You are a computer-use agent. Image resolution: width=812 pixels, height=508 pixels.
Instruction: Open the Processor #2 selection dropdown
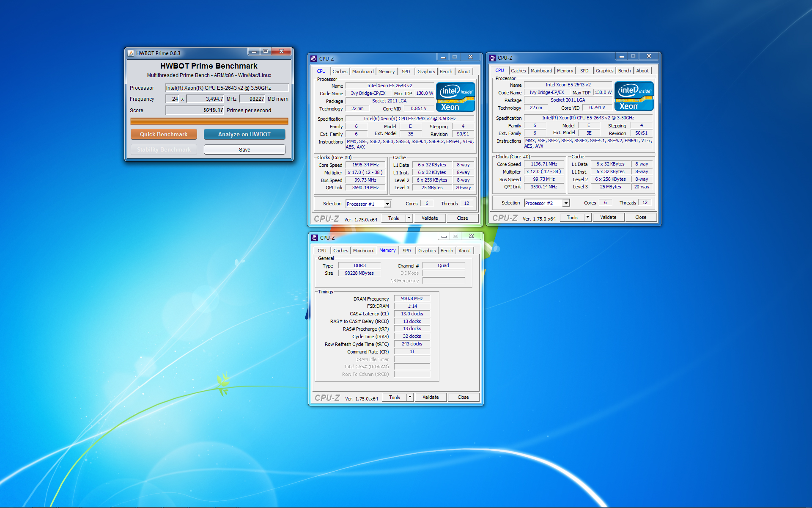pos(565,203)
